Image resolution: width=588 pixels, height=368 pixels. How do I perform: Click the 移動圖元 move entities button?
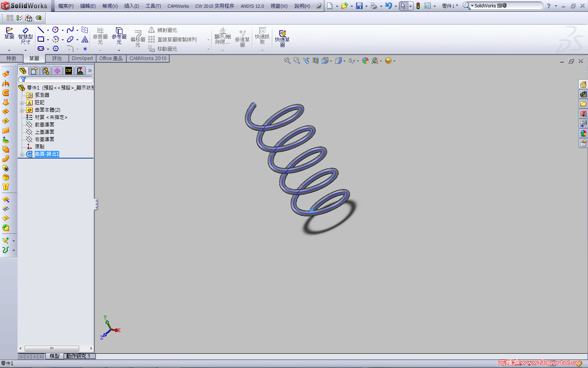[x=163, y=49]
